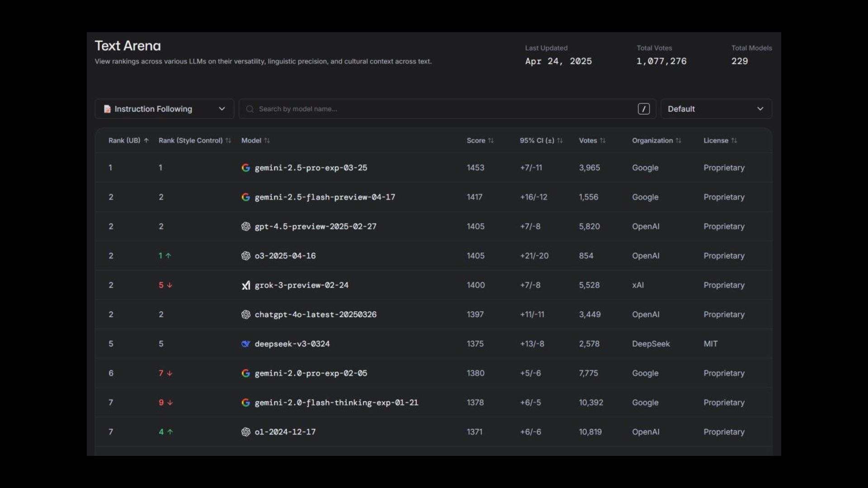Sort by License column header
Image resolution: width=868 pixels, height=488 pixels.
720,141
